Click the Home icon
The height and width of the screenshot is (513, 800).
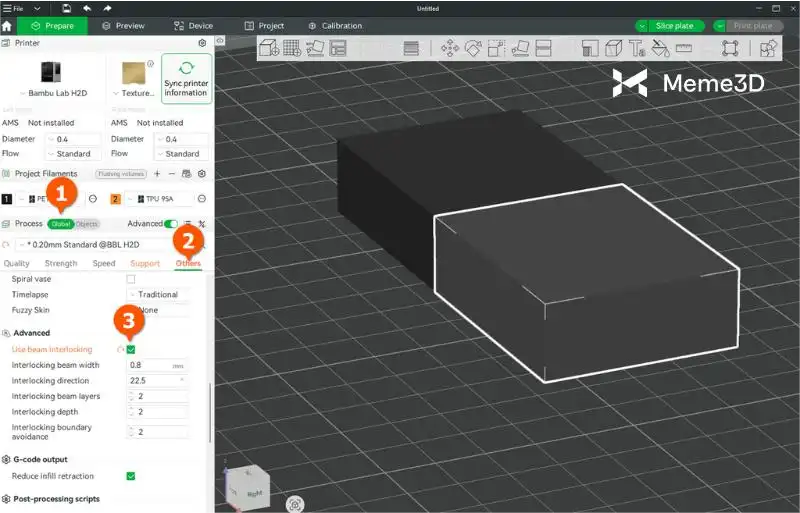click(x=8, y=26)
